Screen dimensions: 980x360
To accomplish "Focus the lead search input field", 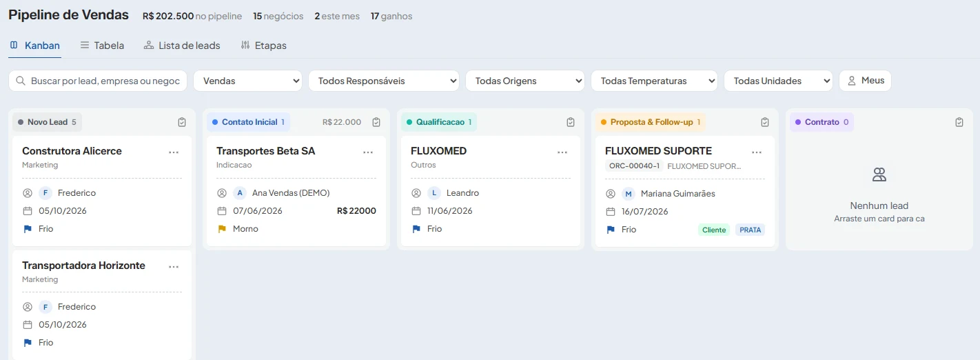I will 98,81.
